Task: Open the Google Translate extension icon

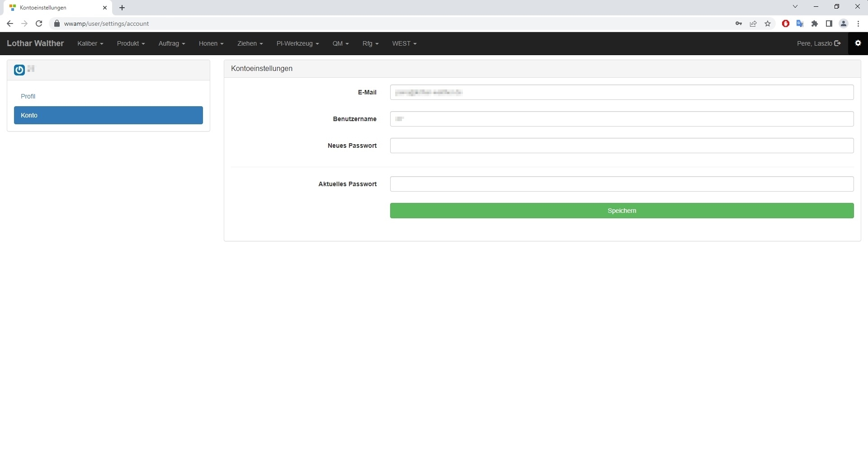Action: click(x=800, y=23)
